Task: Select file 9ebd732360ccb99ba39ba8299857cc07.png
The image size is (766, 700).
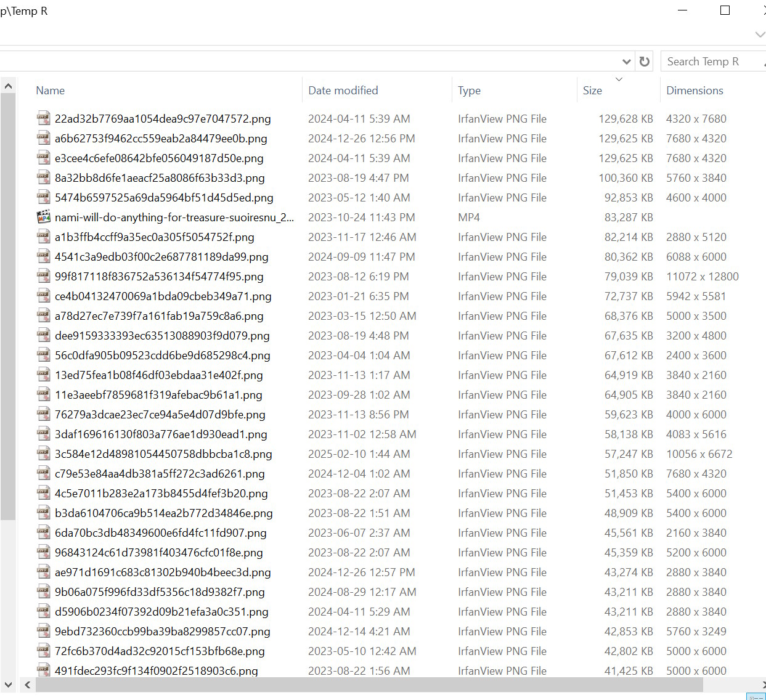Action: pos(163,632)
